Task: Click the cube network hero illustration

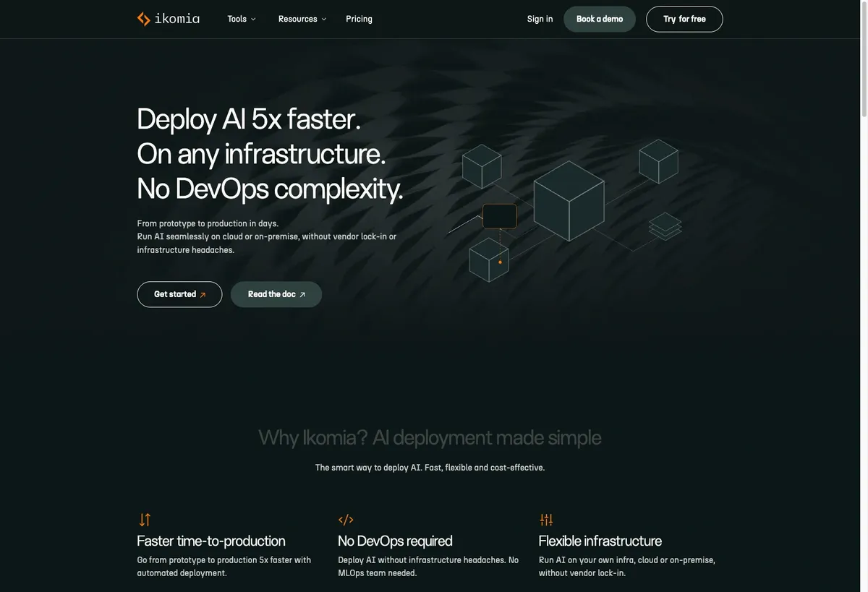Action: coord(565,210)
